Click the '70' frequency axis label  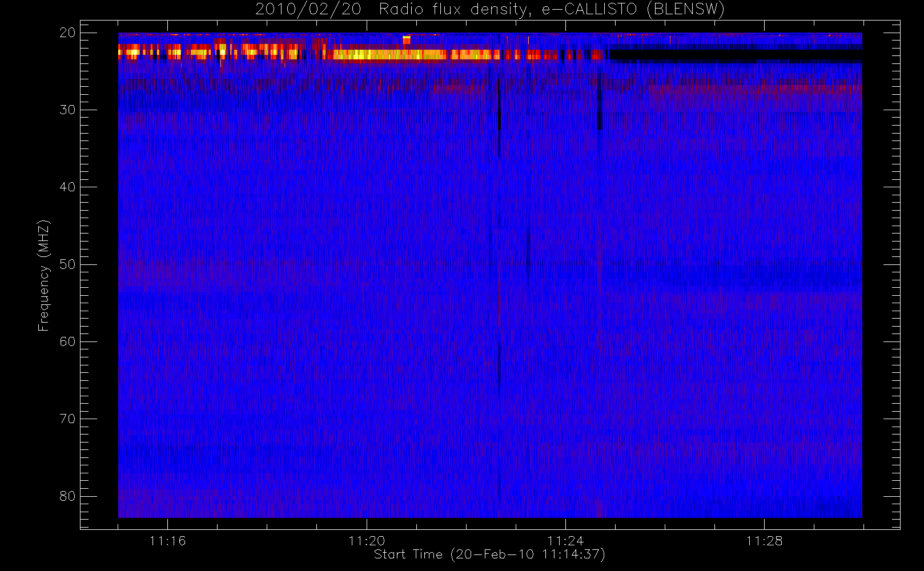[67, 419]
